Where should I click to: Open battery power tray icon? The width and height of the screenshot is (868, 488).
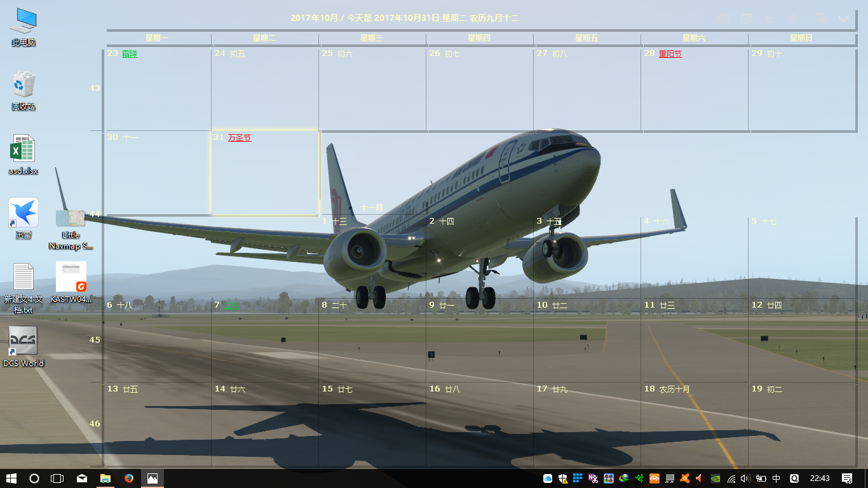(x=761, y=478)
